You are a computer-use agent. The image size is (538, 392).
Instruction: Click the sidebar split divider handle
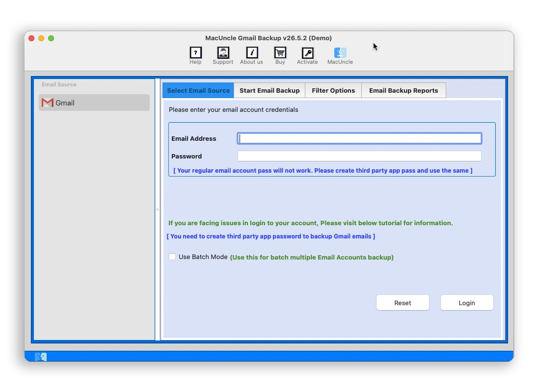coord(158,209)
